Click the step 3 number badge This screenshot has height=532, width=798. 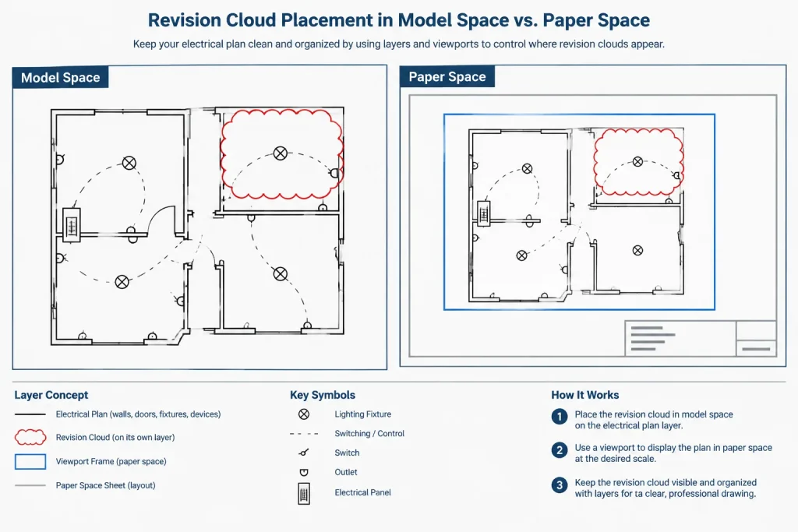tap(560, 484)
